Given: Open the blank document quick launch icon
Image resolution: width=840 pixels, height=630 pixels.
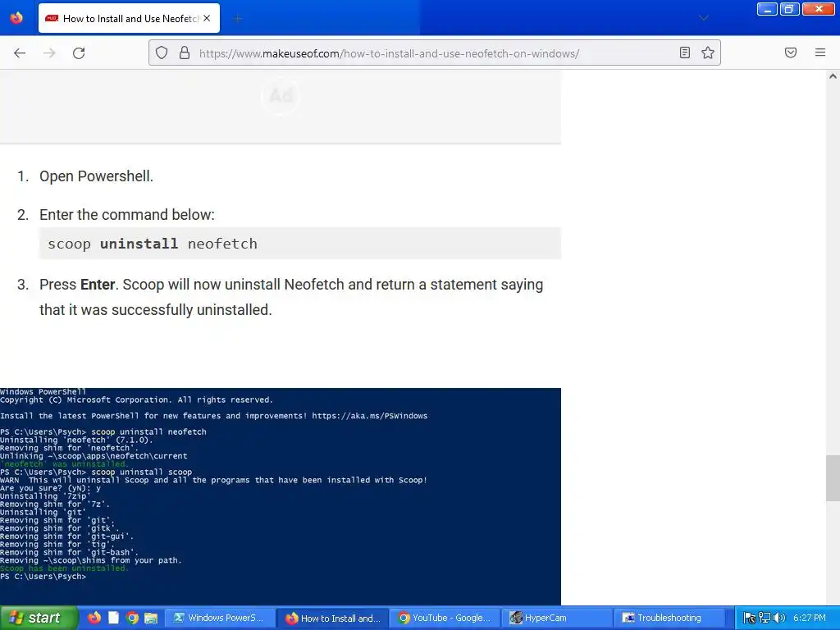Looking at the screenshot, I should click(113, 618).
